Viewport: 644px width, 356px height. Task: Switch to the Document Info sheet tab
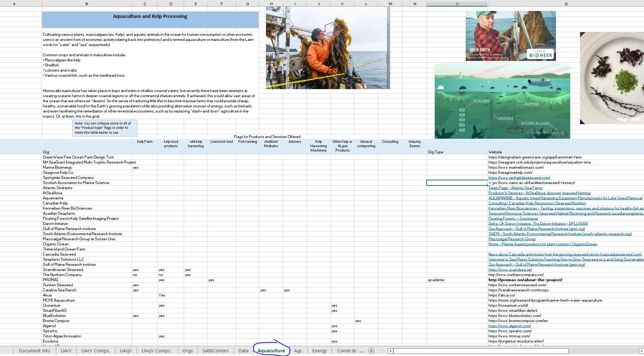click(34, 351)
